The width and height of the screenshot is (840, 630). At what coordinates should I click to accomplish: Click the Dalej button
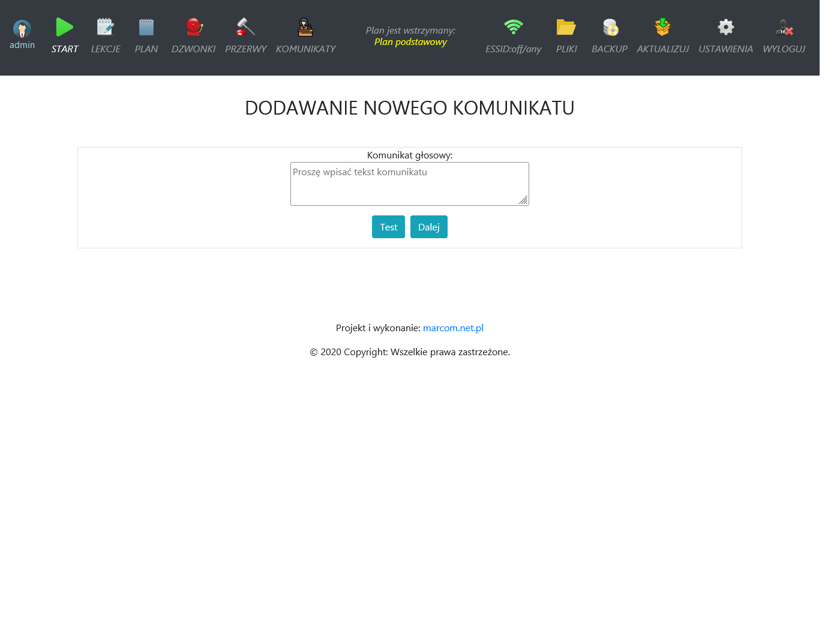click(429, 227)
